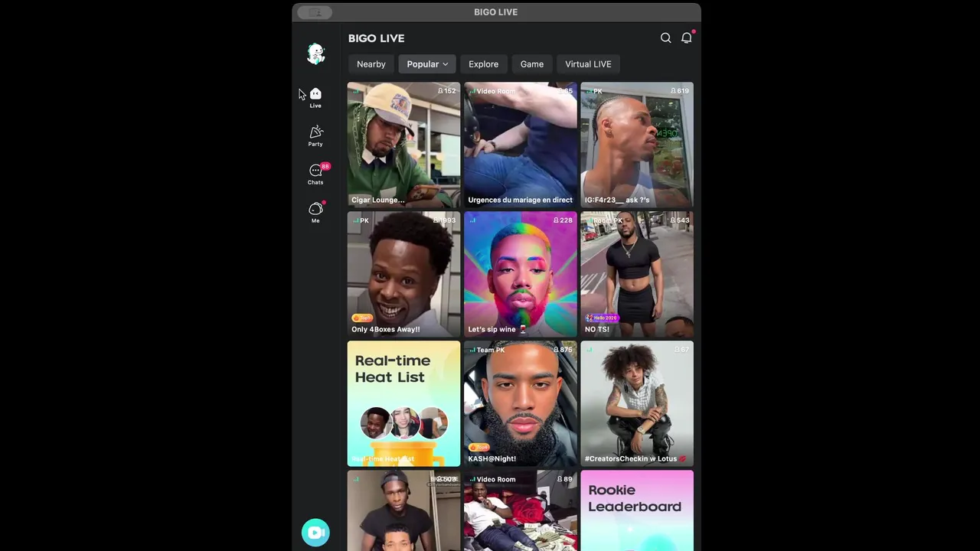Open Chats with the 88 badge
The image size is (980, 551).
315,174
